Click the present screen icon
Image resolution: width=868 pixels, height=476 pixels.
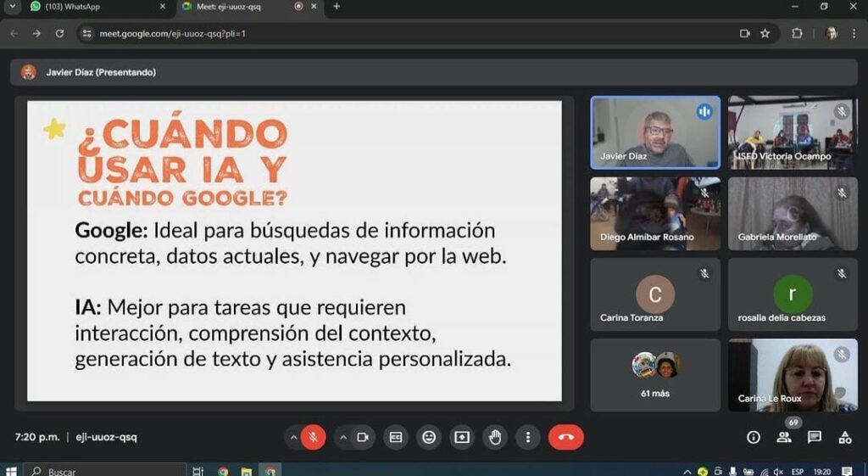coord(462,437)
